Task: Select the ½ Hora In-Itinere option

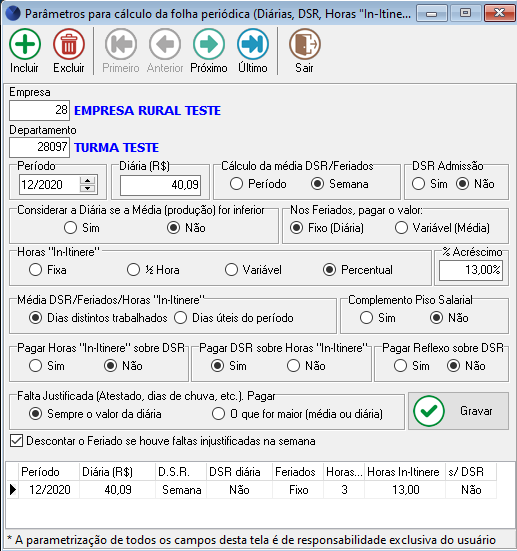Action: coord(133,270)
